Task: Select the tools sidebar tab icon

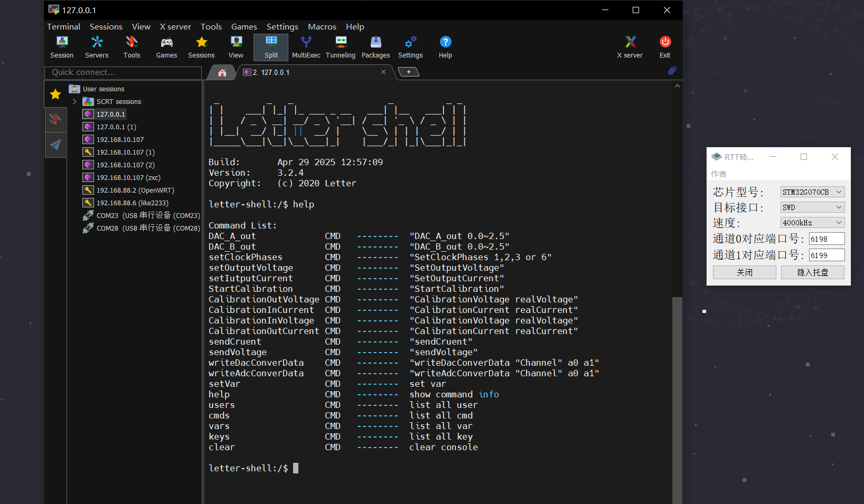Action: [x=55, y=119]
